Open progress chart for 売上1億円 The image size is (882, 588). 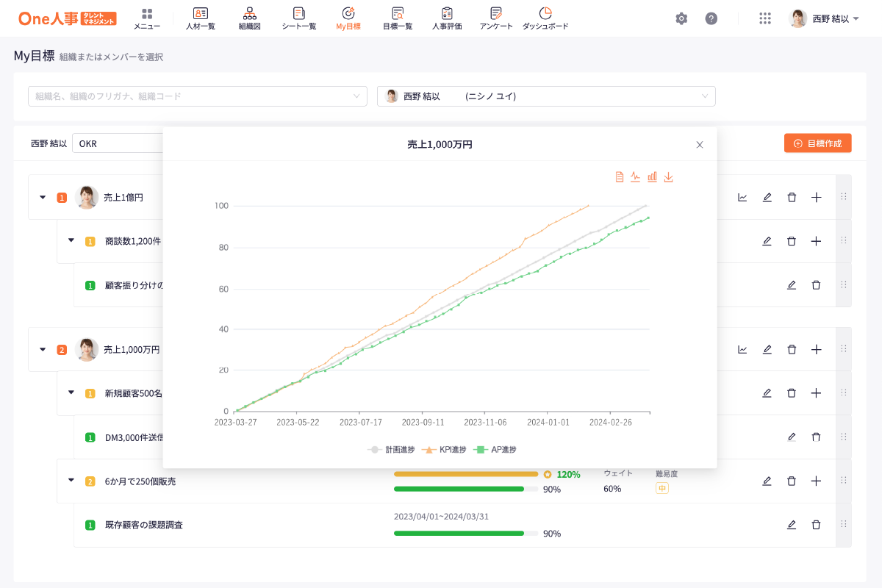[x=742, y=197]
